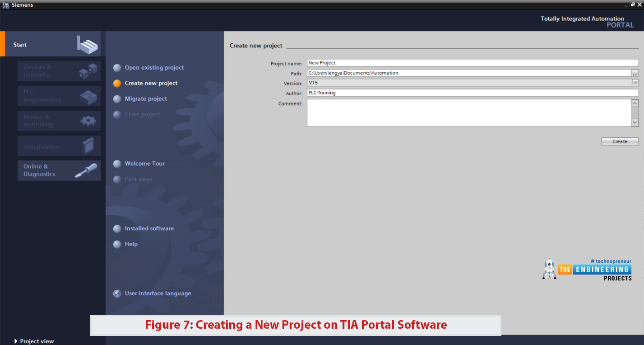Focus the Author field
Image resolution: width=644 pixels, height=345 pixels.
pyautogui.click(x=473, y=93)
